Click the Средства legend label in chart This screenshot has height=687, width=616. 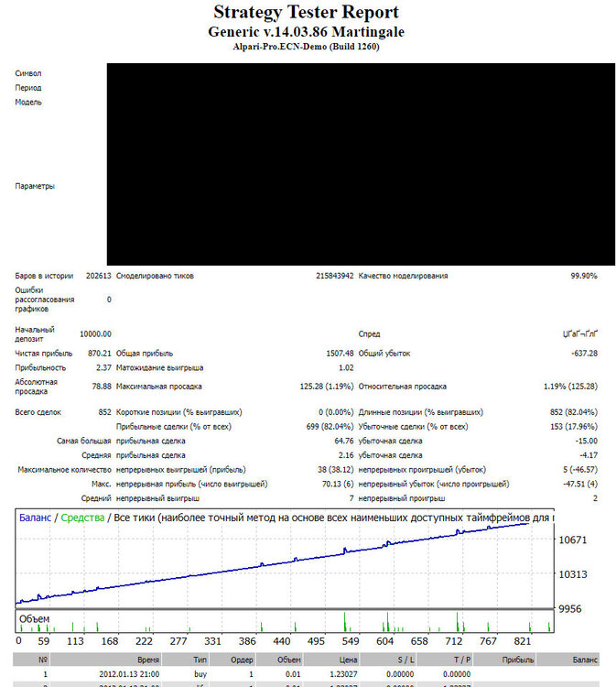(82, 518)
